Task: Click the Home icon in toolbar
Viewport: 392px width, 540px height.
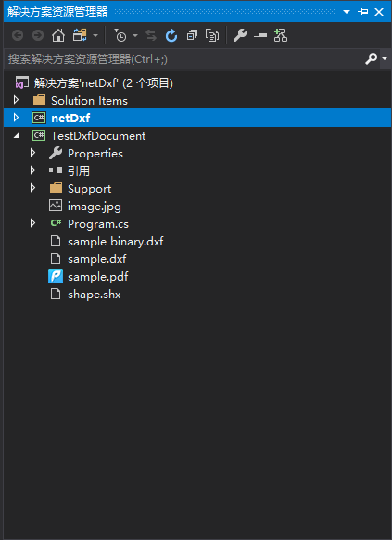Action: [58, 35]
